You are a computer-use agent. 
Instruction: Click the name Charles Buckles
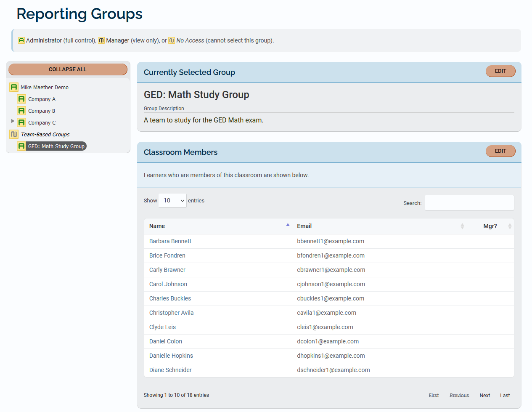(x=170, y=298)
